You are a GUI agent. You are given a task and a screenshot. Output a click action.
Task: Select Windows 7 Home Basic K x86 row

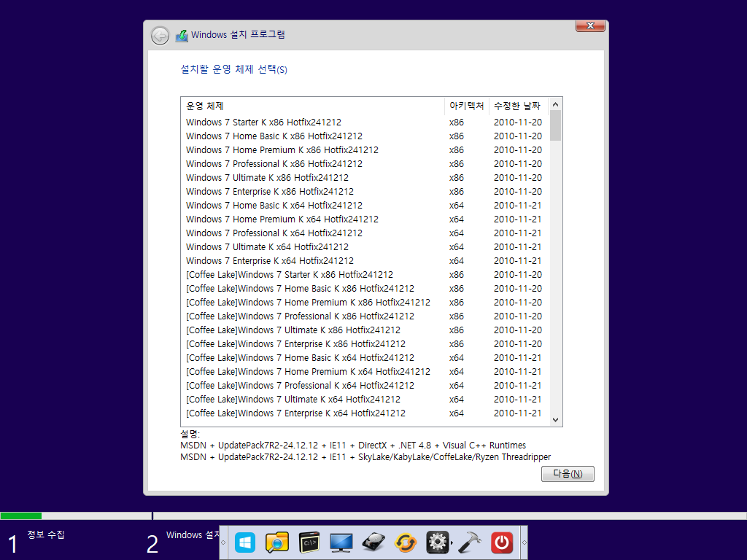pyautogui.click(x=365, y=136)
